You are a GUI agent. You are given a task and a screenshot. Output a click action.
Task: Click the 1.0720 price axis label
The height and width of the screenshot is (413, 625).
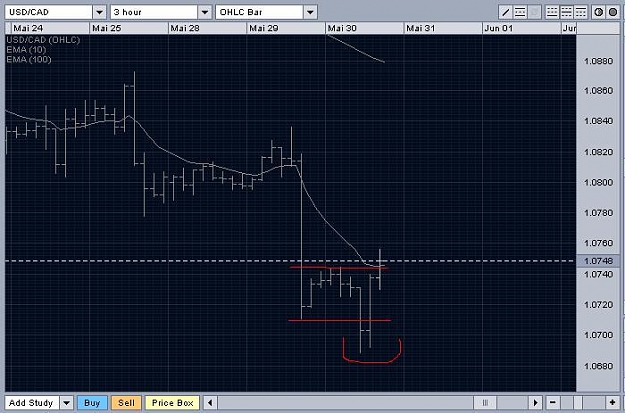(x=598, y=305)
